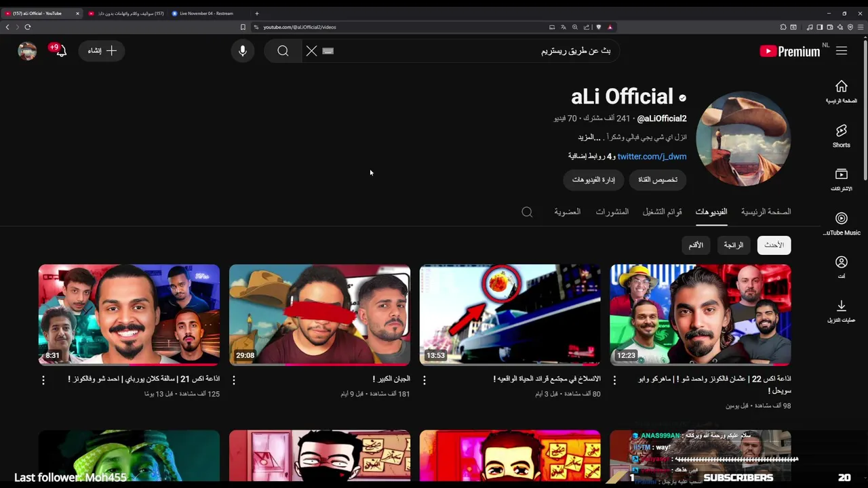Filter videos by الأحدث chip

(774, 245)
